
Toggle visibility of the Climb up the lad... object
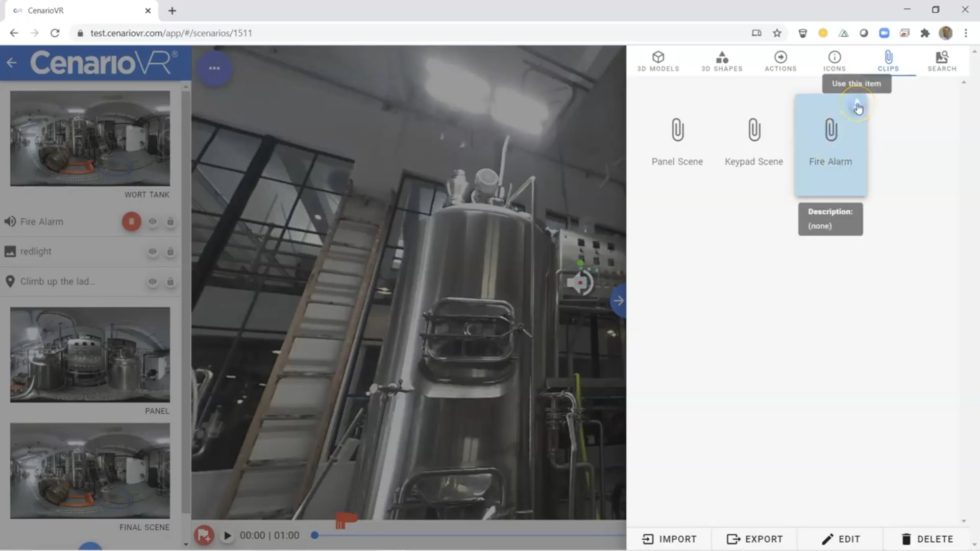pos(152,282)
